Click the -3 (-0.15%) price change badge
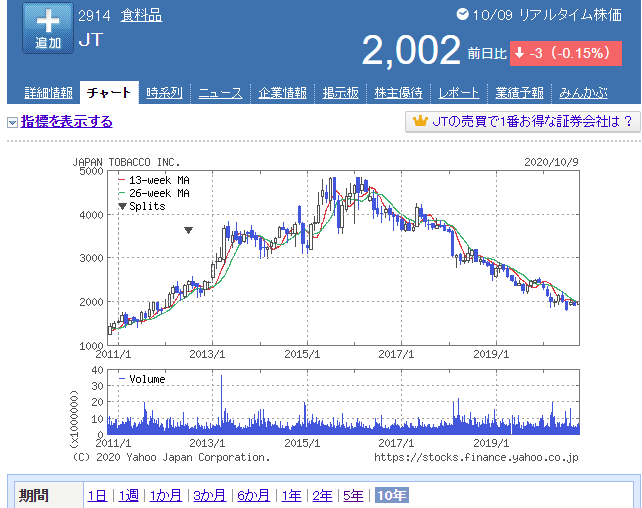This screenshot has height=508, width=642. [x=565, y=53]
